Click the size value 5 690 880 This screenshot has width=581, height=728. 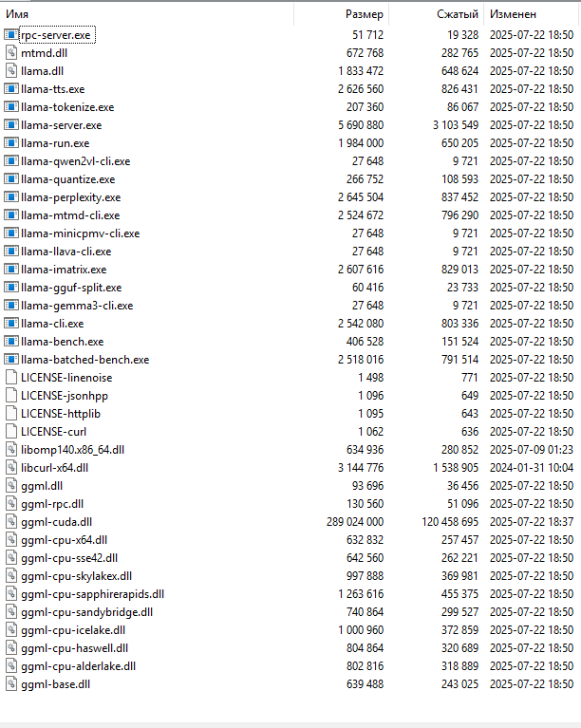[x=361, y=125]
